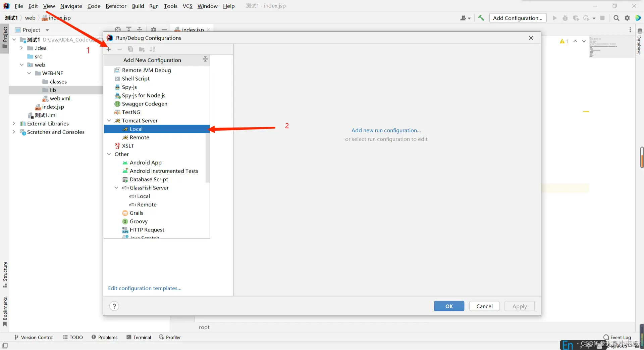This screenshot has height=350, width=644.
Task: Select the lib folder in project tree
Action: [56, 90]
